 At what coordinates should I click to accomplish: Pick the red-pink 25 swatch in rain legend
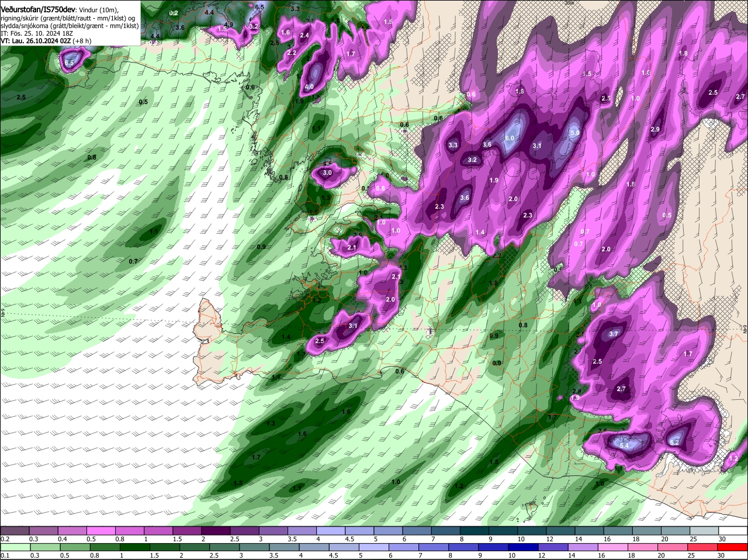coord(703,547)
